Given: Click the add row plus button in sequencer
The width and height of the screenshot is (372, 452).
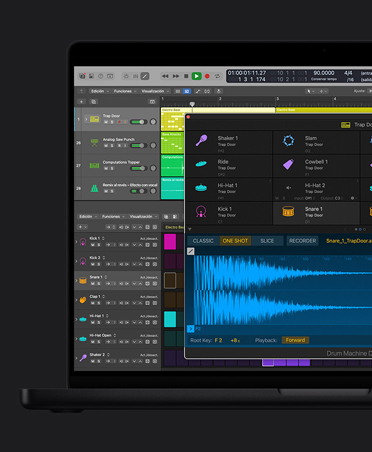Looking at the screenshot, I should tap(82, 227).
